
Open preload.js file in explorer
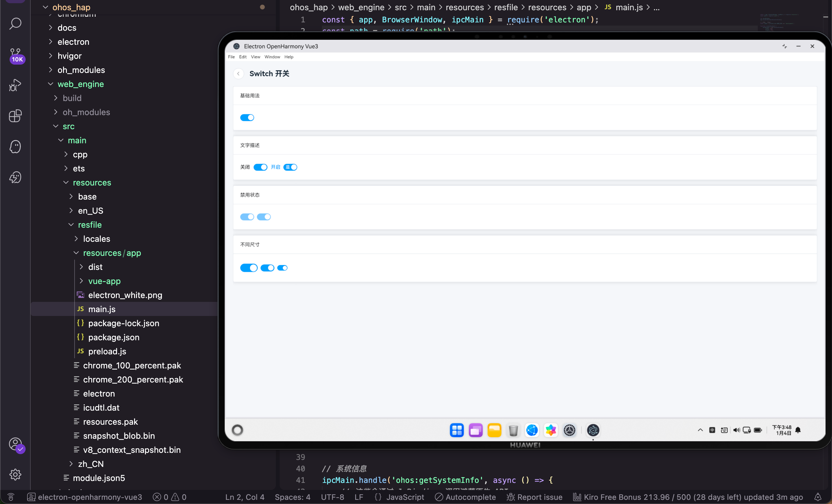(107, 351)
